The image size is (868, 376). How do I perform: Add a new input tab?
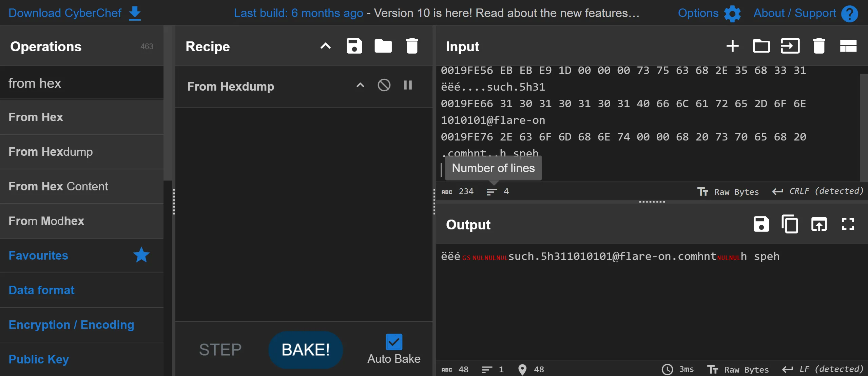(732, 46)
